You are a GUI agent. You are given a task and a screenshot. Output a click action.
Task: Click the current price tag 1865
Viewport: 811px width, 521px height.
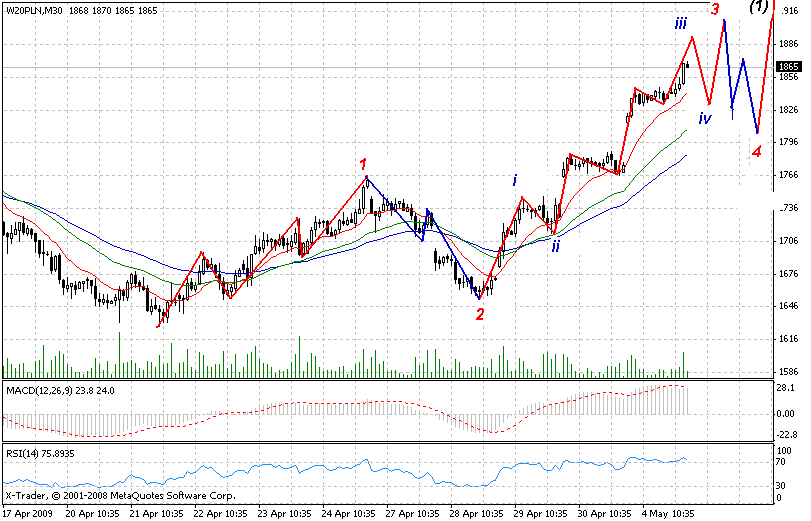tap(788, 67)
